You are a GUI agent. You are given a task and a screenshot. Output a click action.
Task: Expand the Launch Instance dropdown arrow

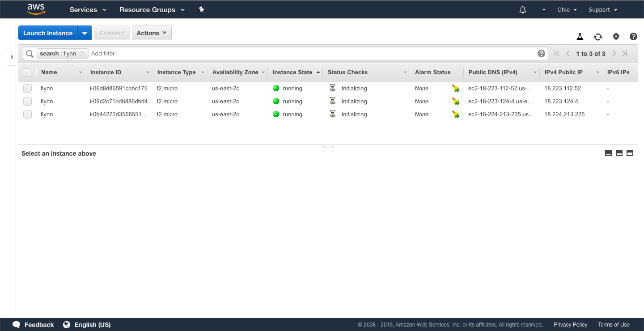click(x=85, y=33)
